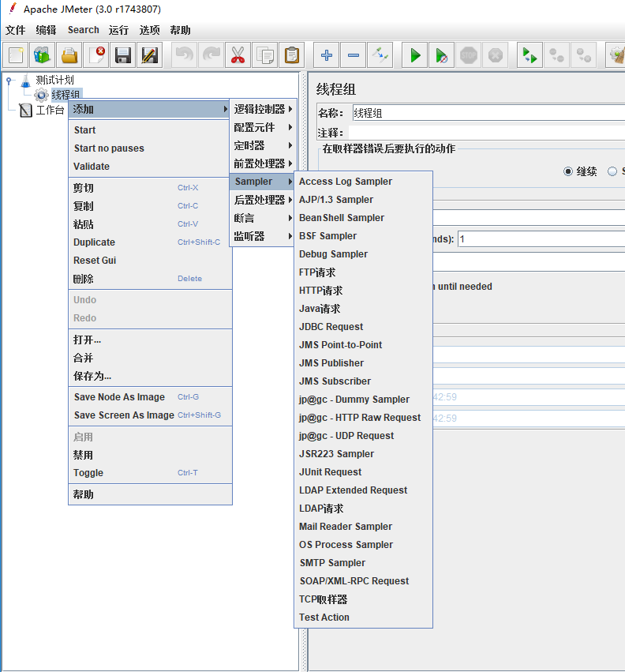Click Save Node As Image entry

150,397
